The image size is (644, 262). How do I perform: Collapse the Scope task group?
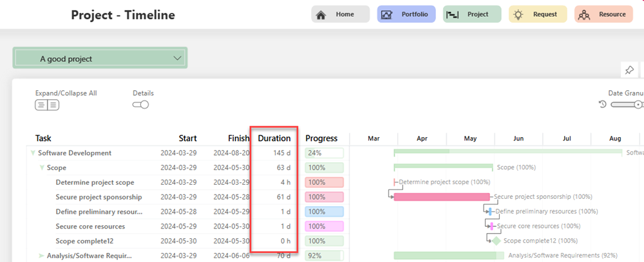(x=42, y=168)
